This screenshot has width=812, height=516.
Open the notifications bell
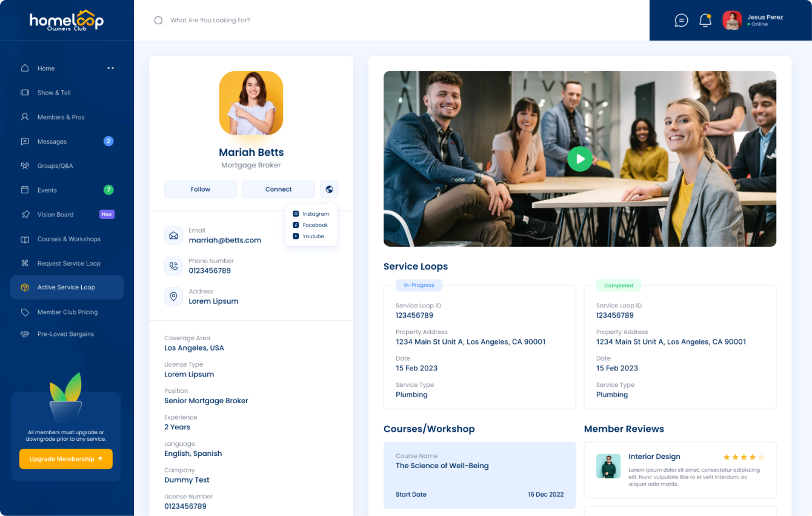[x=705, y=20]
